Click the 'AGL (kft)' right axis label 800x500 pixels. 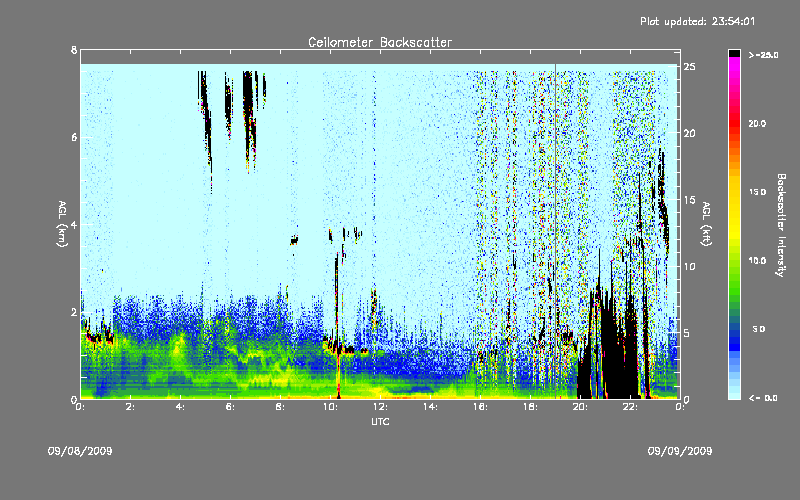(x=707, y=224)
